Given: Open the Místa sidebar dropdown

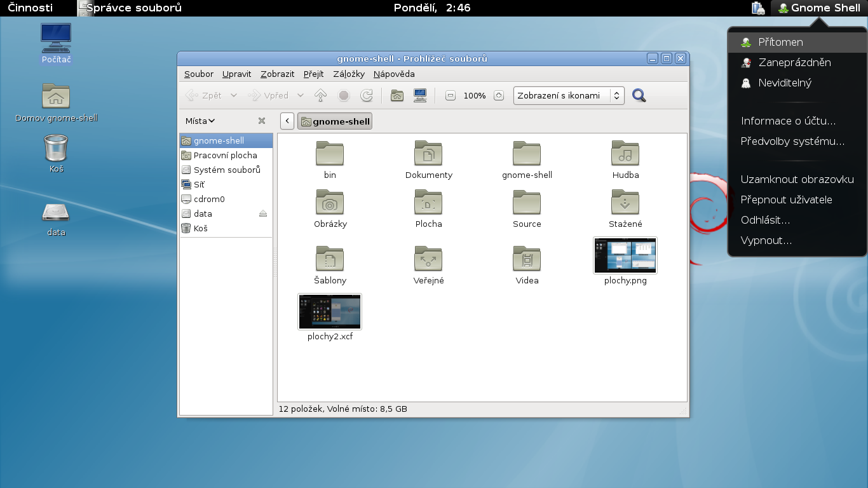Looking at the screenshot, I should point(200,121).
